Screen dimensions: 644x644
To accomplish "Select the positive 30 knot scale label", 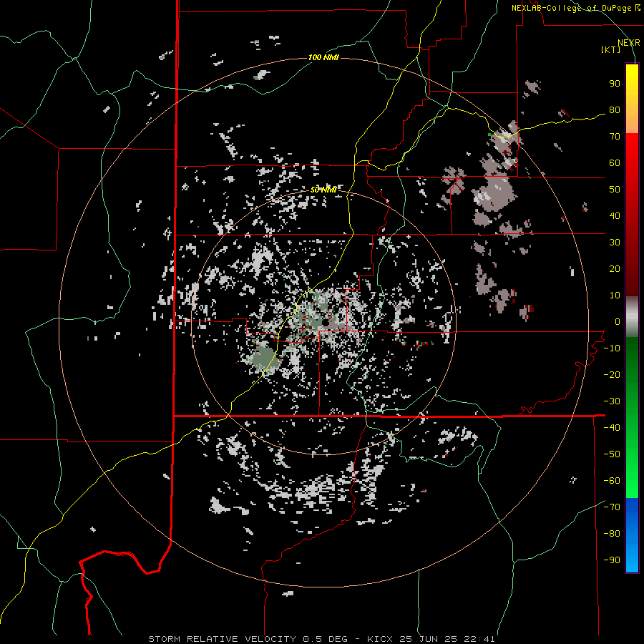I will point(615,243).
